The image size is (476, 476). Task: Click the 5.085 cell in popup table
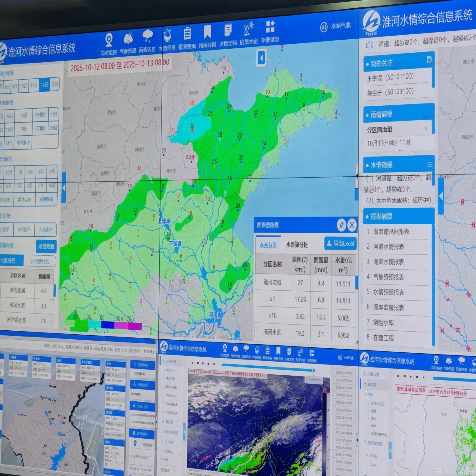pos(343,318)
